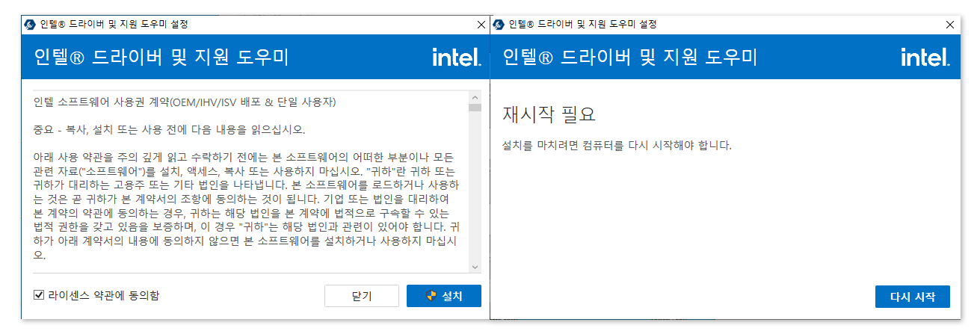Screen dimensions: 980x334
Task: Click Intel app icon in left window title bar
Action: point(30,24)
